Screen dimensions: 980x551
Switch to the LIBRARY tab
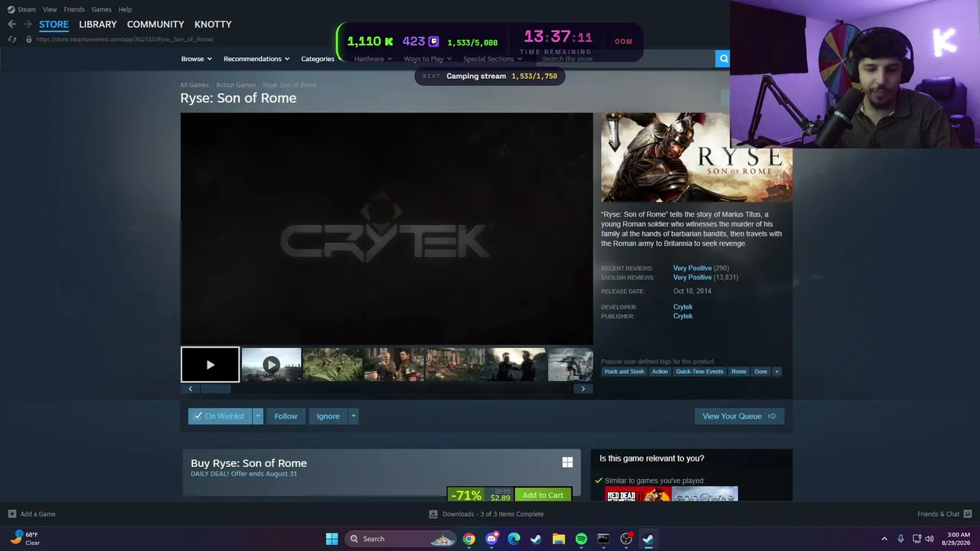98,24
